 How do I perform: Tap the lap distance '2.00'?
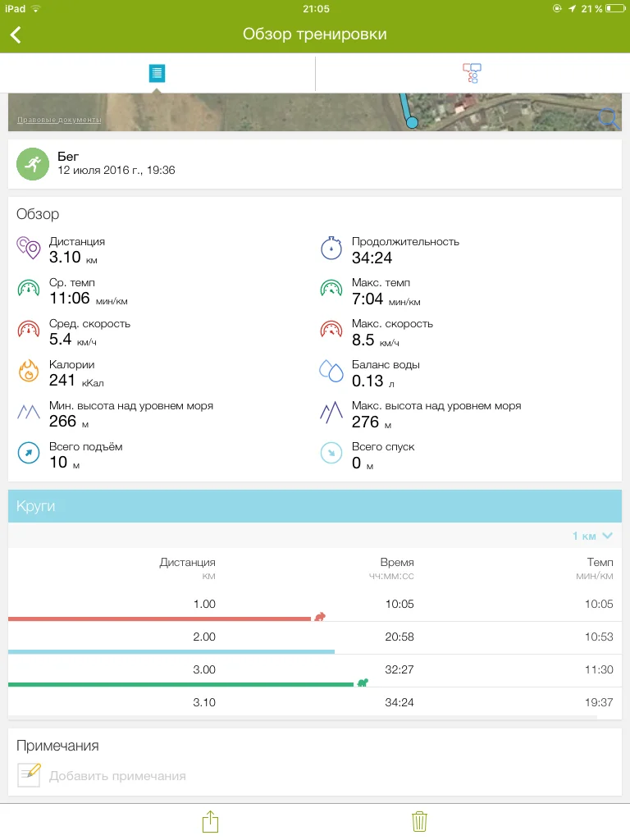click(x=204, y=637)
